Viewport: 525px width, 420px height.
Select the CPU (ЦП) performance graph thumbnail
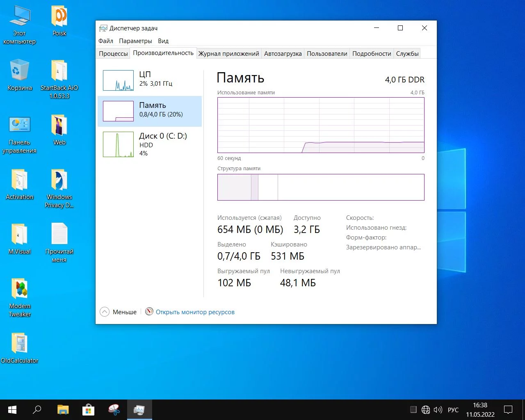(118, 80)
